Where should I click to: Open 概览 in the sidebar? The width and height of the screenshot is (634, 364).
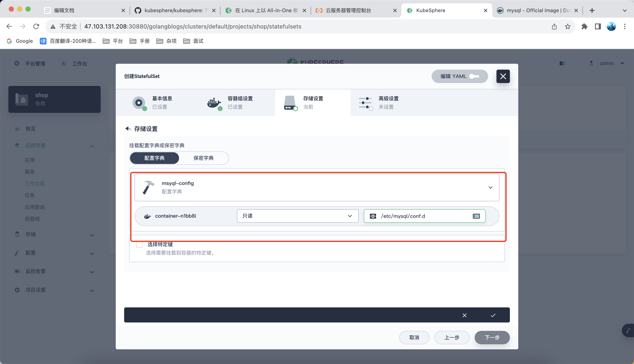30,129
